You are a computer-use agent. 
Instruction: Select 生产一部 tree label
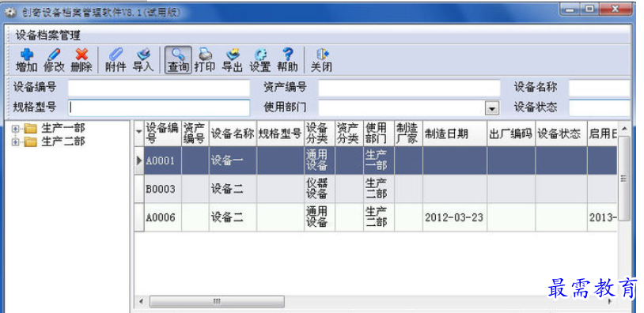[63, 129]
